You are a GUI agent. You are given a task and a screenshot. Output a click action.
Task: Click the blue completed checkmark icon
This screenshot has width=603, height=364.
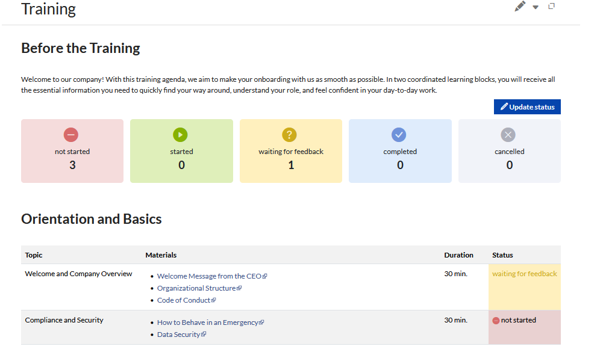[x=399, y=135]
